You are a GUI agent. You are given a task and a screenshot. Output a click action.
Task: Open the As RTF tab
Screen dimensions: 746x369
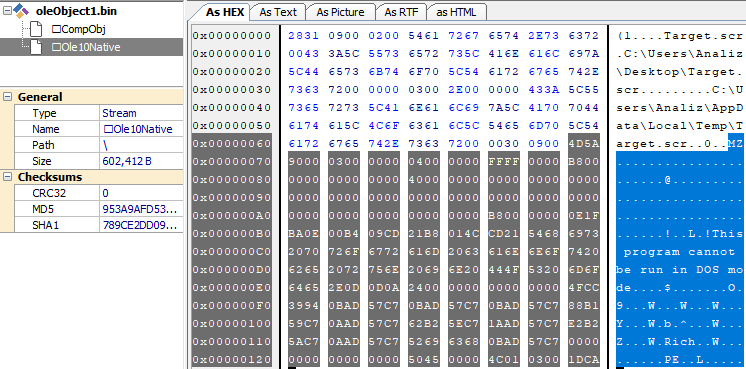tap(401, 12)
